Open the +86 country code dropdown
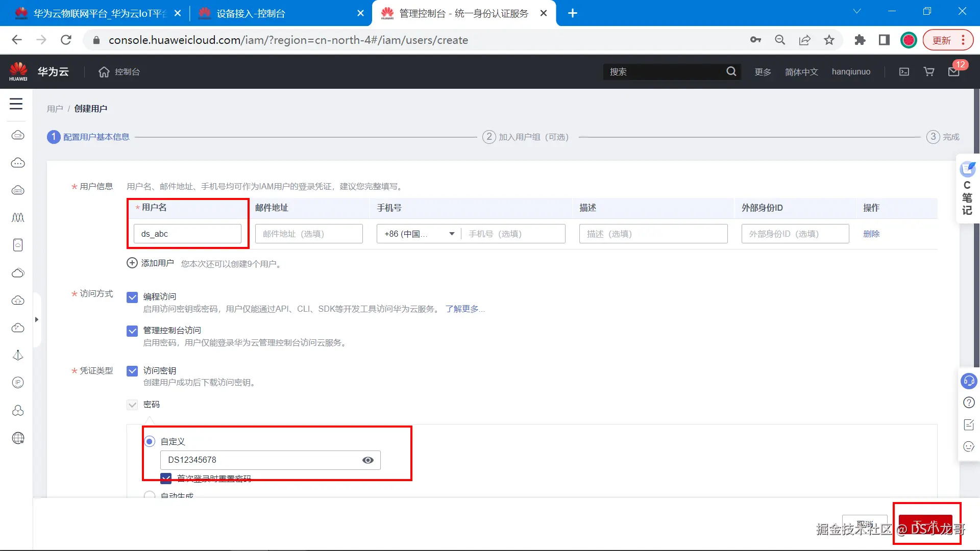 click(x=419, y=234)
